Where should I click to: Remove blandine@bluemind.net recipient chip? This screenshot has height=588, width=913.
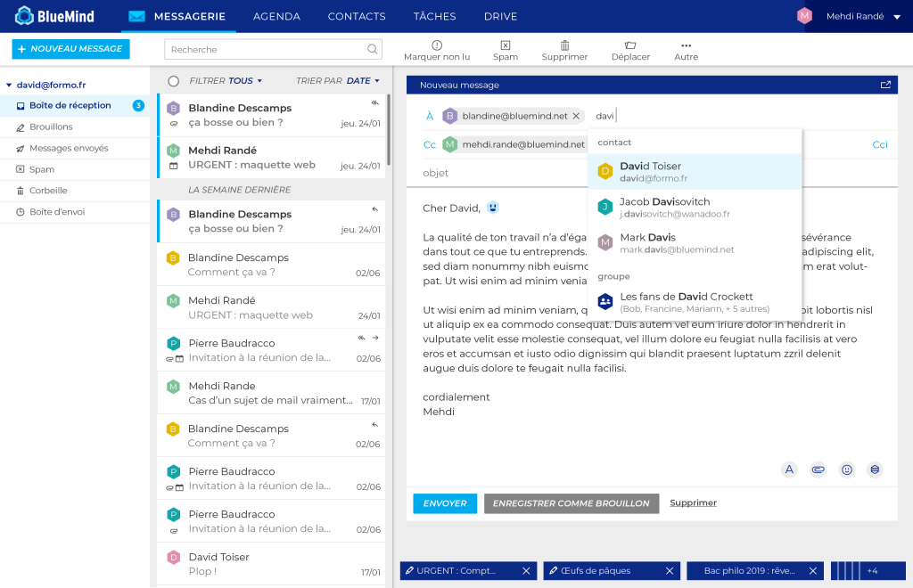point(576,116)
